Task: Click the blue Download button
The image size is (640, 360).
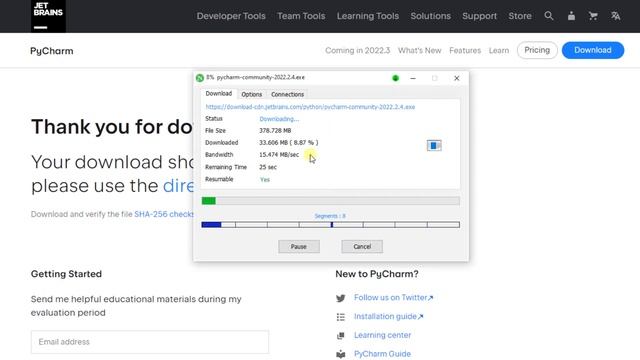Action: (x=593, y=50)
